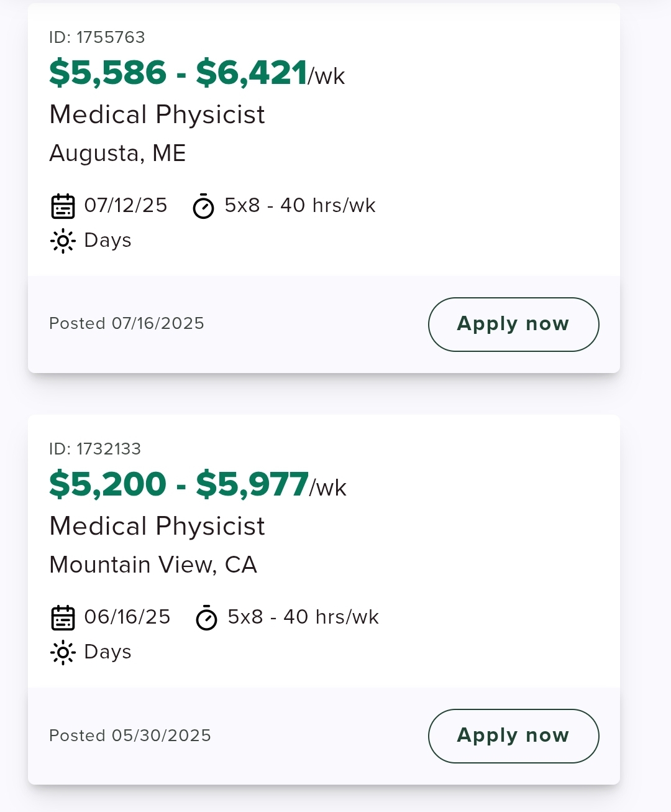Click the stopwatch icon in the Augusta job
The image size is (671, 812).
coord(203,206)
